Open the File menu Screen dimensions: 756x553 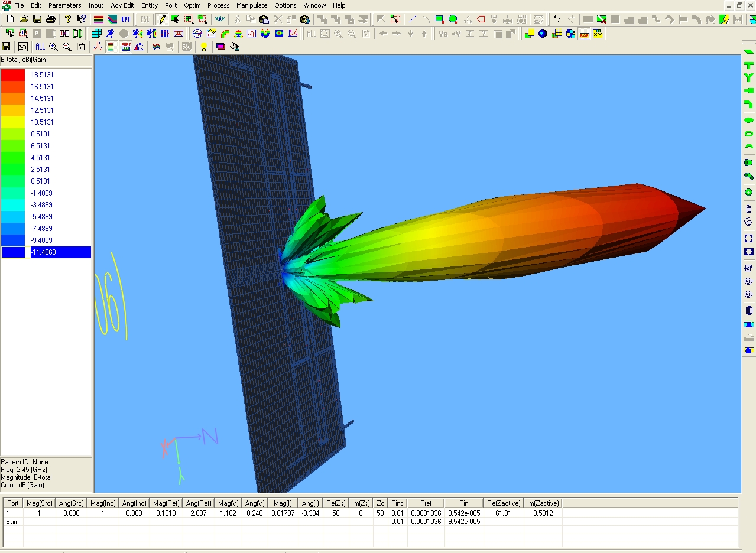click(19, 5)
